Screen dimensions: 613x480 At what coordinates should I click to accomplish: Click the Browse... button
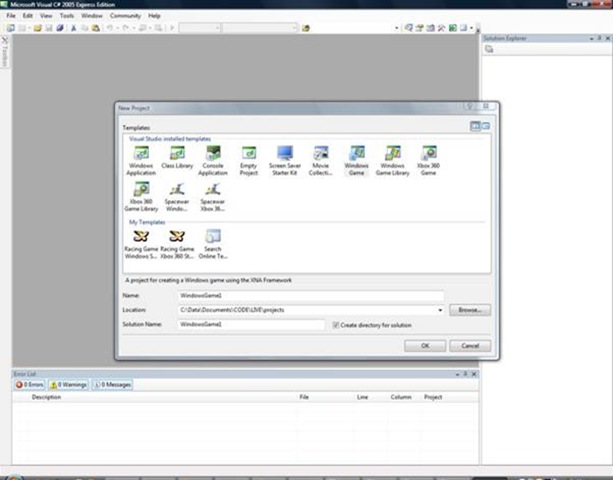tap(470, 311)
